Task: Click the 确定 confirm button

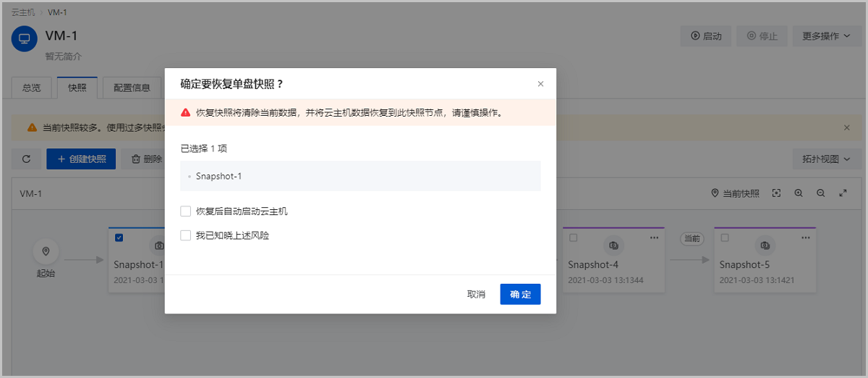Action: (520, 294)
